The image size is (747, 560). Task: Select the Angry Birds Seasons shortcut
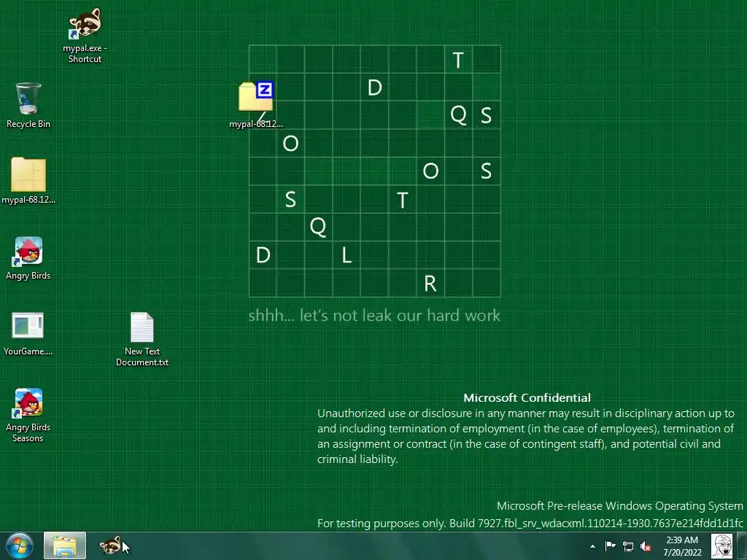click(28, 415)
